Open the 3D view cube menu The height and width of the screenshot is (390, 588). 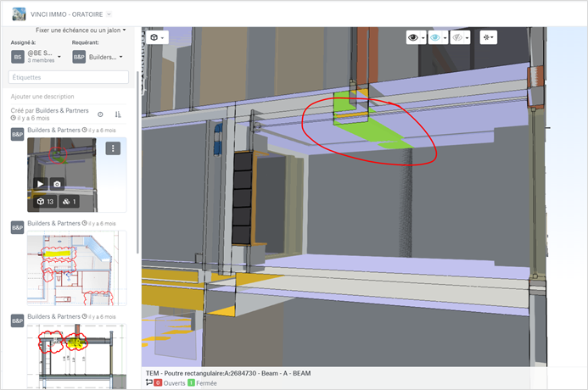pos(157,37)
